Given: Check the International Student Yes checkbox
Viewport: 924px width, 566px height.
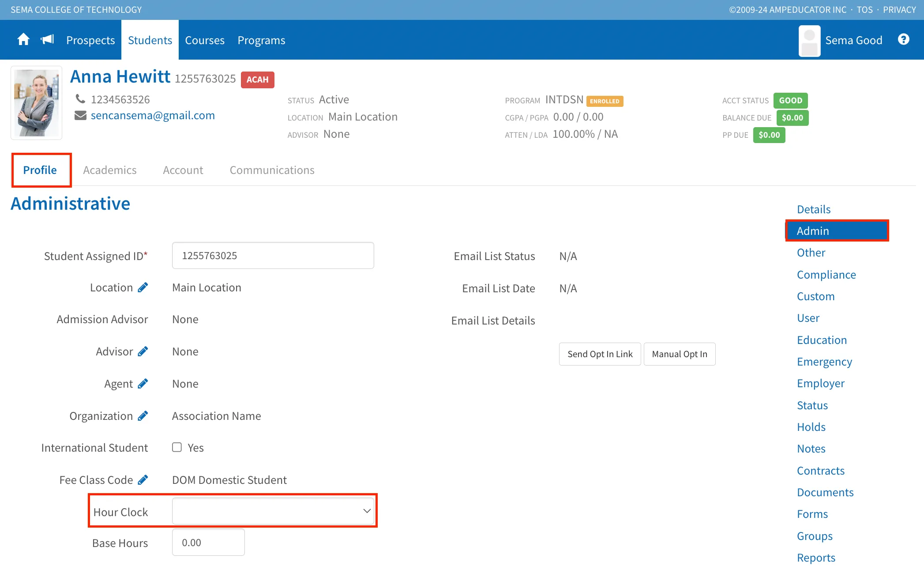Looking at the screenshot, I should pos(177,447).
